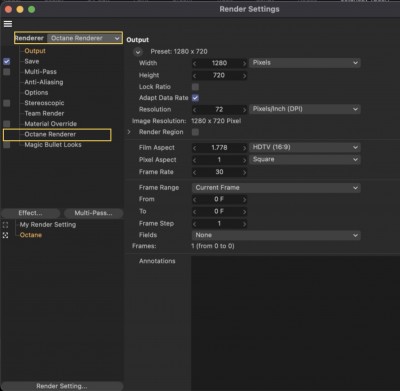Open the hamburger menu icon
The width and height of the screenshot is (400, 391).
pyautogui.click(x=8, y=24)
